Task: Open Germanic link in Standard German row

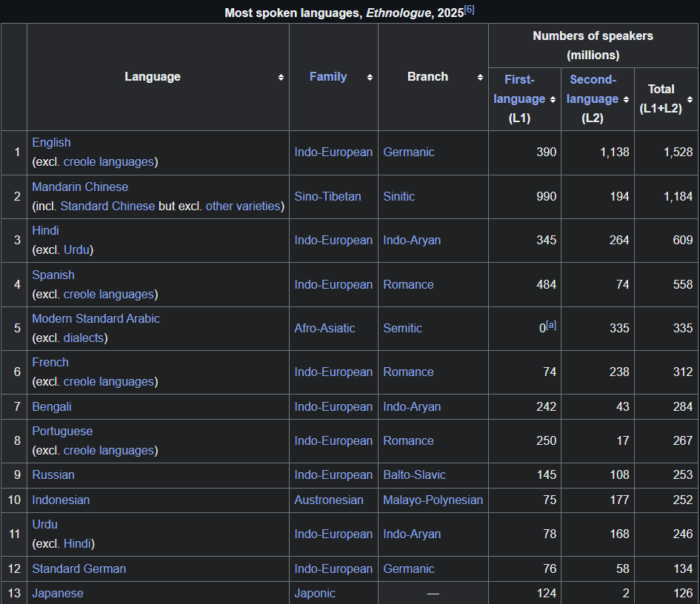Action: tap(408, 568)
